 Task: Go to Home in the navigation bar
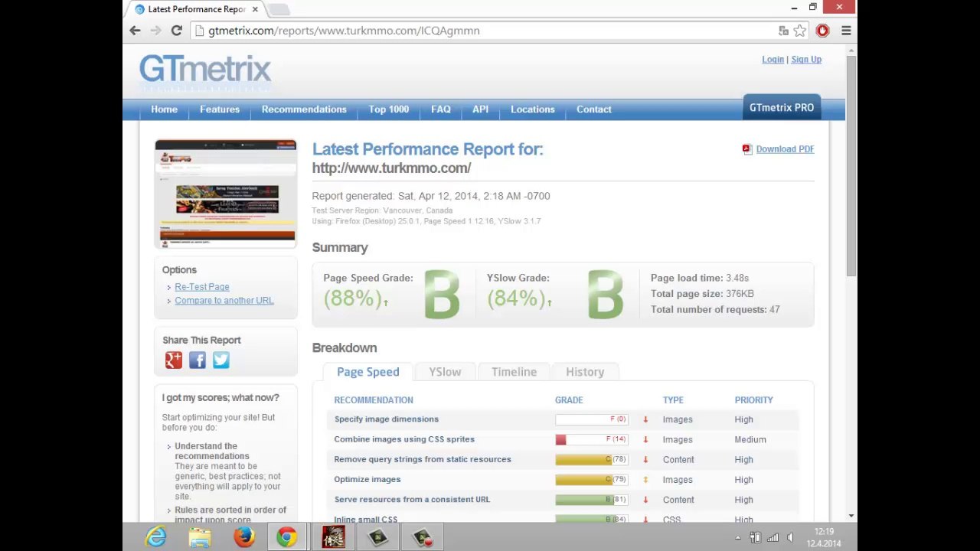point(164,109)
